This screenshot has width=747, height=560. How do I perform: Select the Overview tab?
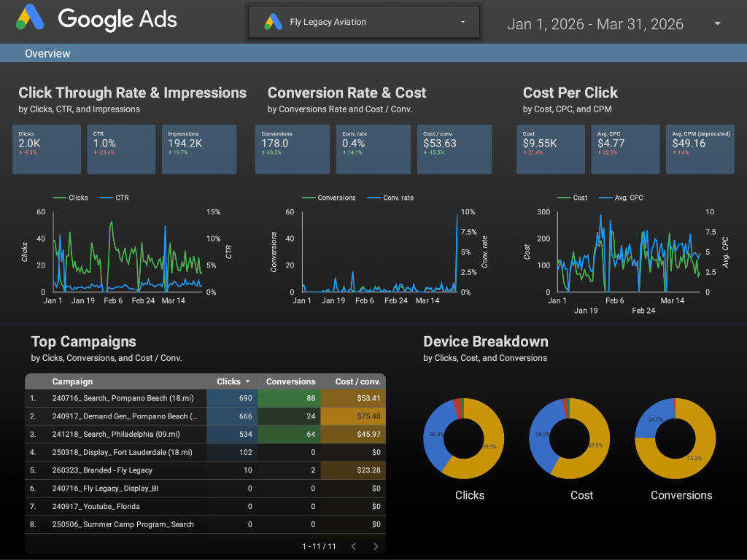click(x=47, y=53)
